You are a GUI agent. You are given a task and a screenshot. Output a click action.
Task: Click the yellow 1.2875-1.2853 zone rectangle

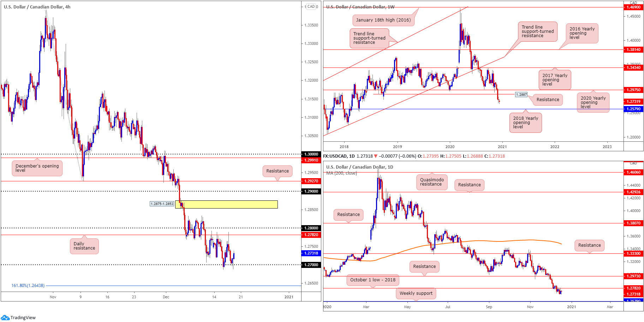tap(226, 204)
